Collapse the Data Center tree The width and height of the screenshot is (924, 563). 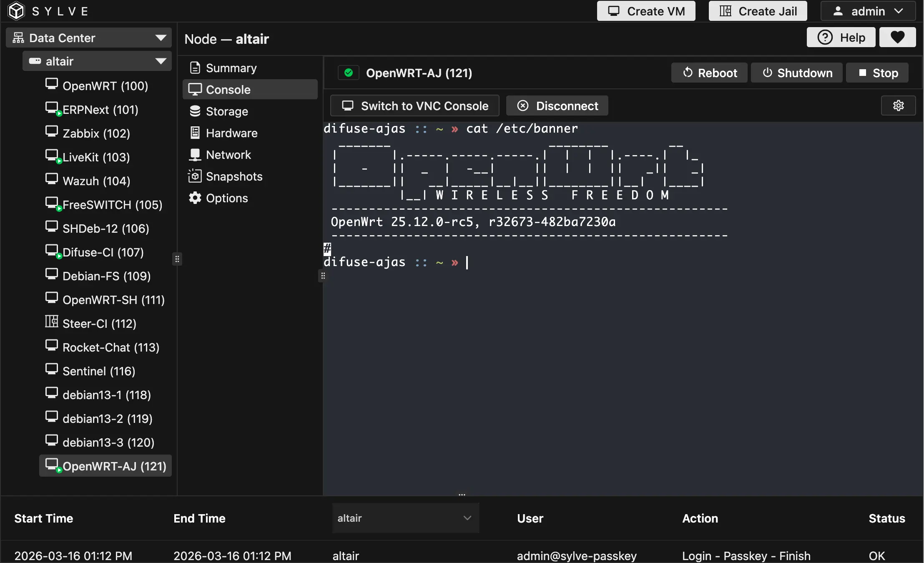161,38
